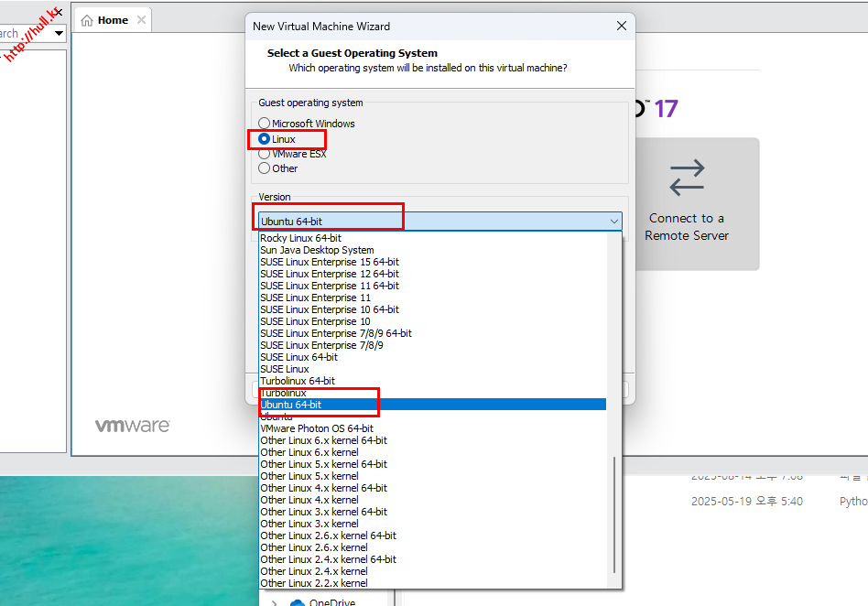This screenshot has height=606, width=868.
Task: Choose Other Linux 2.6.x kernel 64-bit
Action: [x=433, y=536]
